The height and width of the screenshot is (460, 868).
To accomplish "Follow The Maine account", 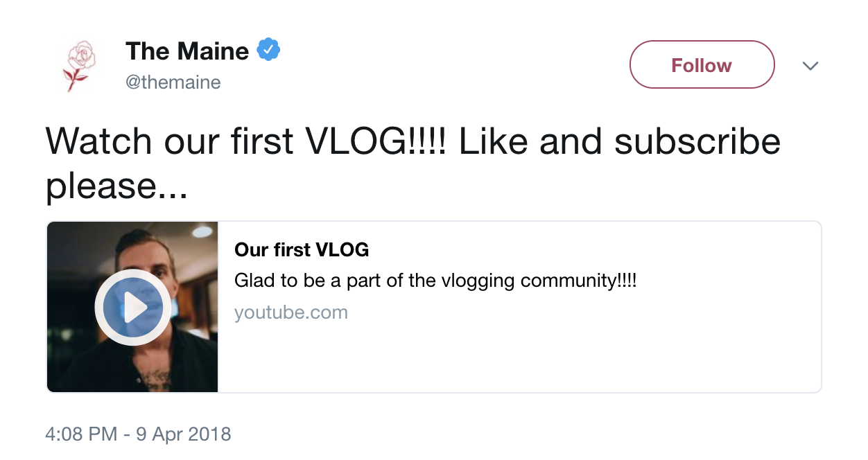I will pyautogui.click(x=702, y=64).
